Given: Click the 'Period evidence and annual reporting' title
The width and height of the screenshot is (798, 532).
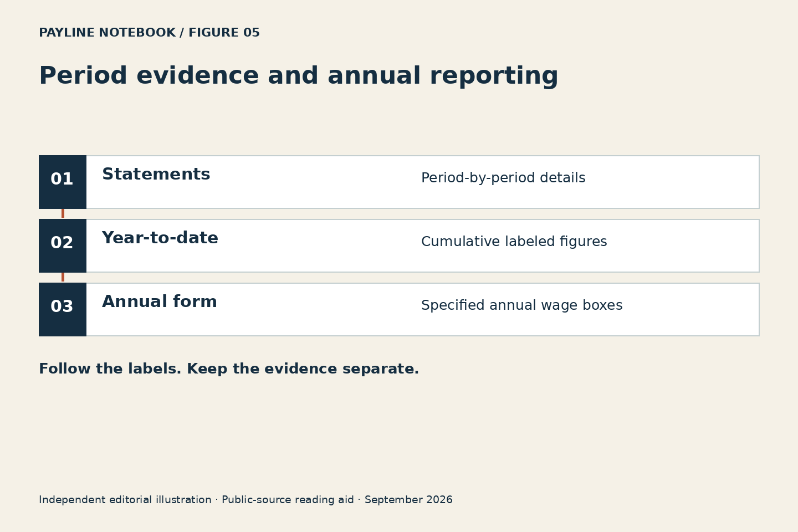Looking at the screenshot, I should (x=299, y=76).
